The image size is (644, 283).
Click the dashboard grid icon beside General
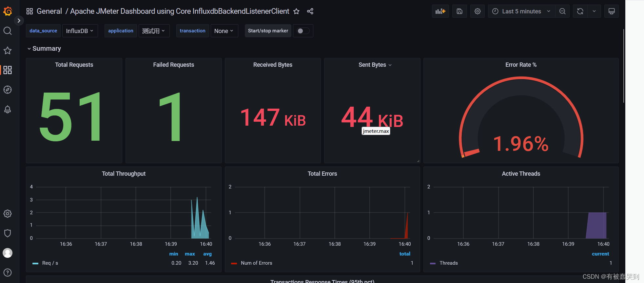(29, 11)
